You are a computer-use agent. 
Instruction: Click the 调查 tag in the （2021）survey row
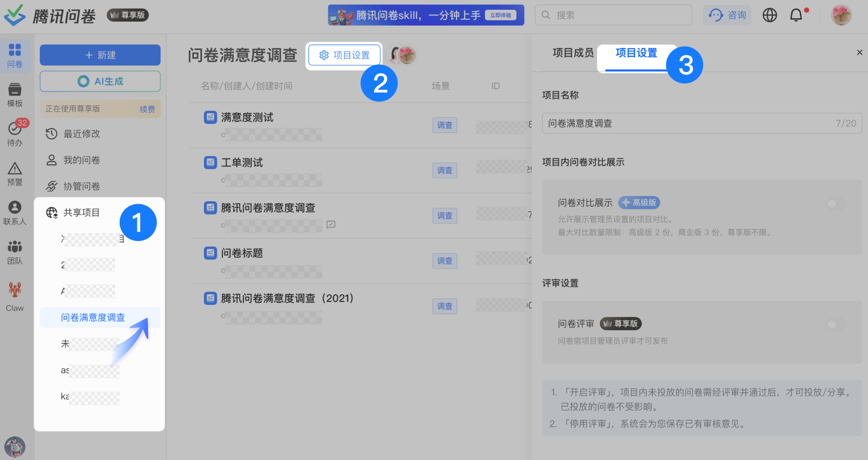[445, 306]
